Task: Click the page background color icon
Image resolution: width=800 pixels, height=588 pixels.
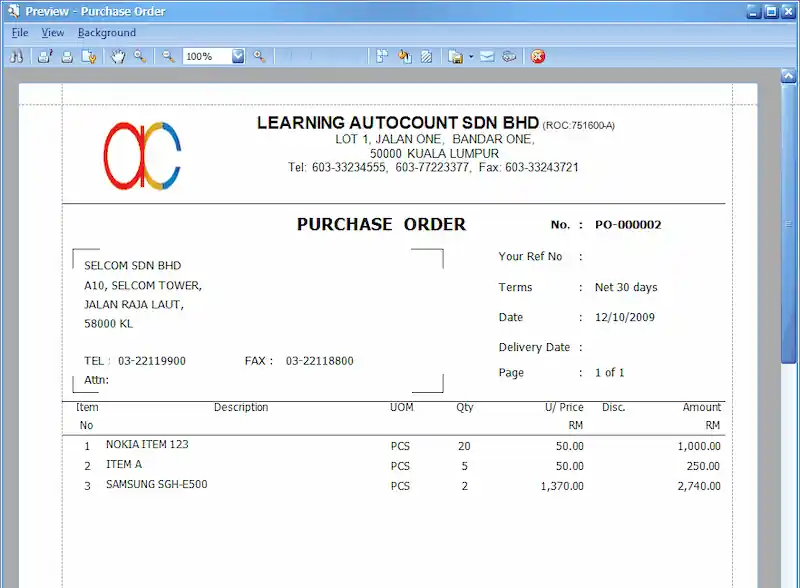Action: 405,56
